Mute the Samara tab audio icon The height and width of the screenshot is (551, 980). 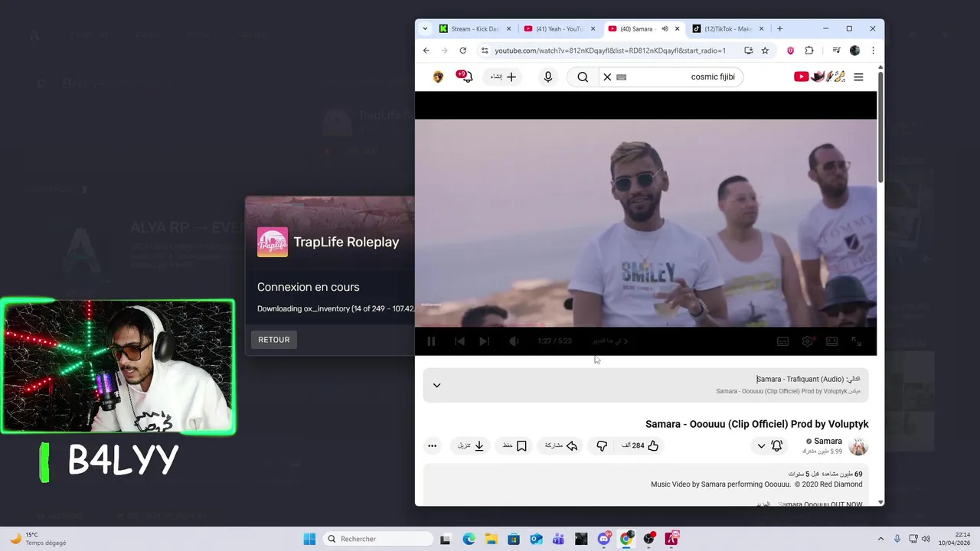[665, 29]
